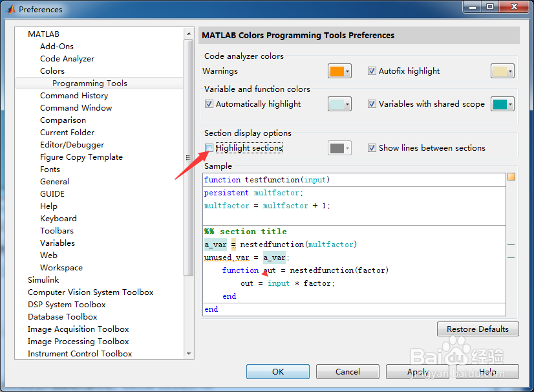The image size is (534, 392).
Task: Open Command History preferences
Action: 74,96
